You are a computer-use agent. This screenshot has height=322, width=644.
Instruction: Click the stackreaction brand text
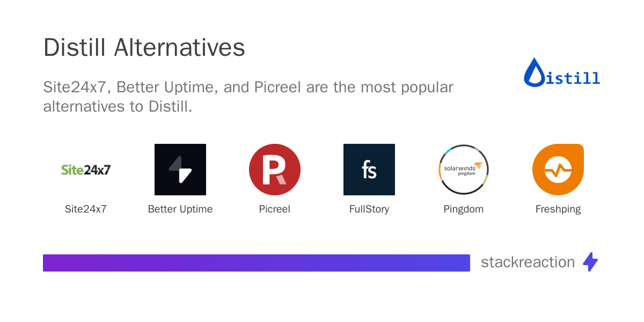[528, 262]
